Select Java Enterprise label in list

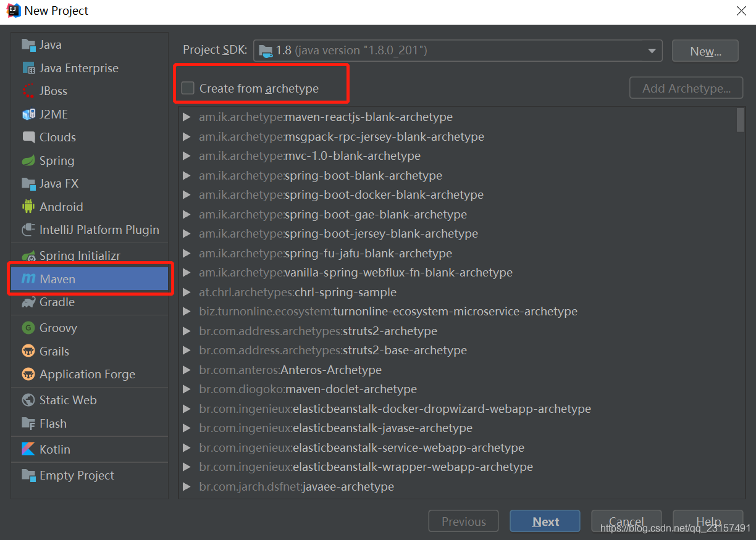[x=79, y=68]
